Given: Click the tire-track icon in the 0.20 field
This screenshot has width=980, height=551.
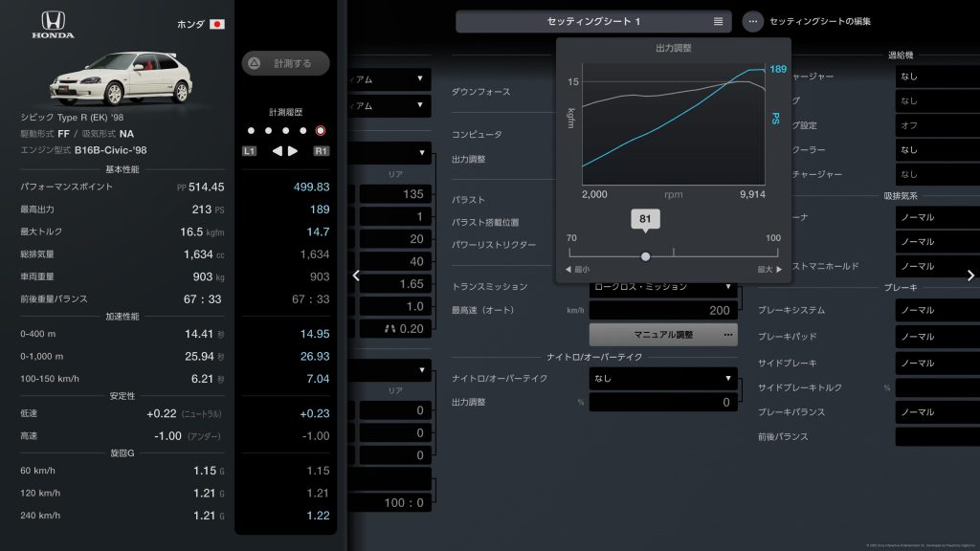Looking at the screenshot, I should coord(390,329).
